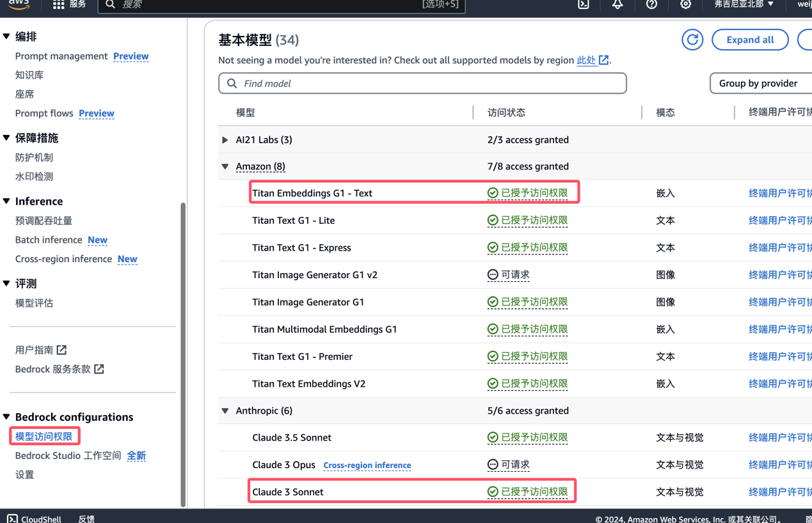Click the pending icon for Claude 3 Opus
This screenshot has height=523, width=812.
[x=493, y=465]
